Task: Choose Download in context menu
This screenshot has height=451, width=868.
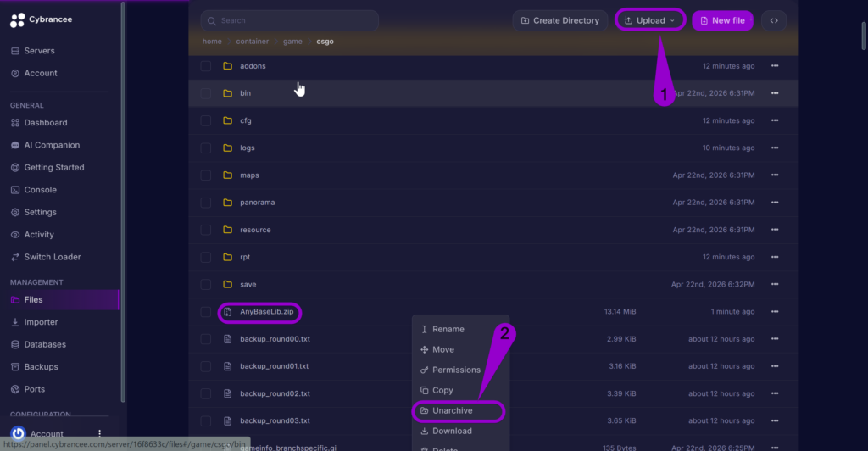Action: (x=447, y=432)
